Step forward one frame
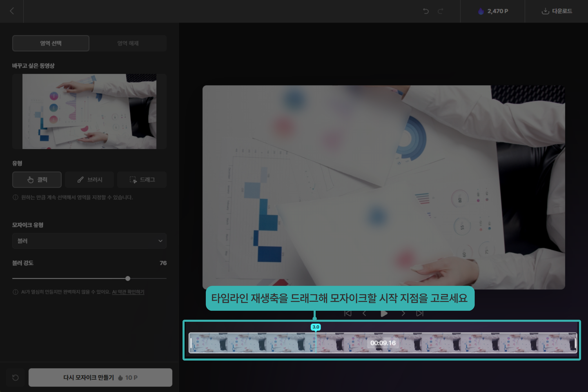 point(403,314)
